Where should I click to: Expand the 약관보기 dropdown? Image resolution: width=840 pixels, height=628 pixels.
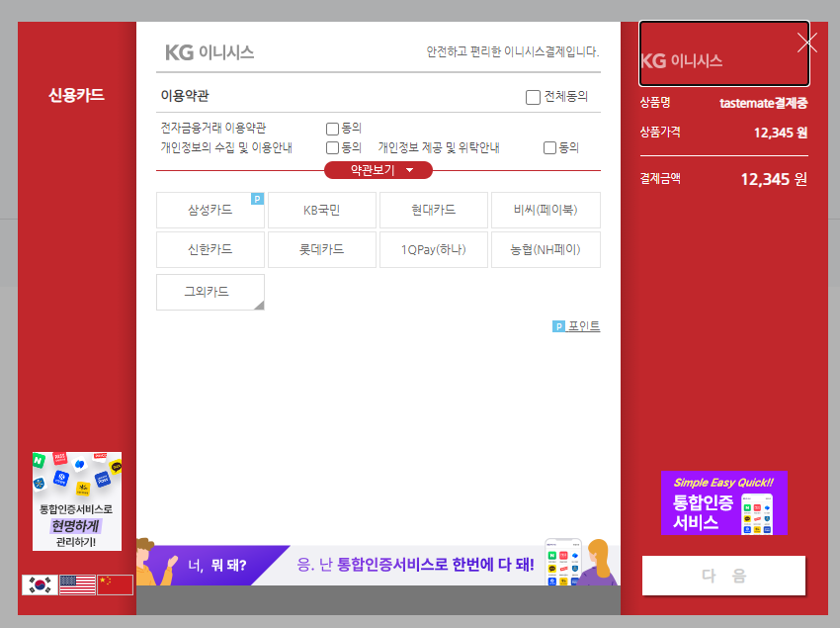(x=378, y=170)
